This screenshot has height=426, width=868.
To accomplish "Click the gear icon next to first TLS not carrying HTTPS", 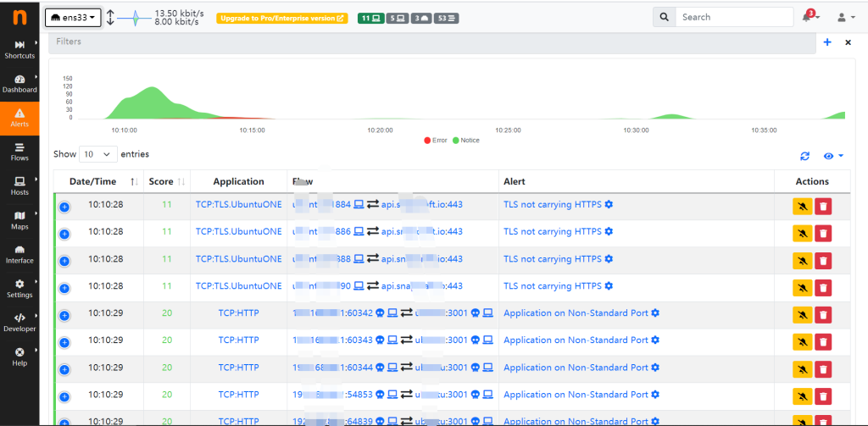I will pos(609,205).
